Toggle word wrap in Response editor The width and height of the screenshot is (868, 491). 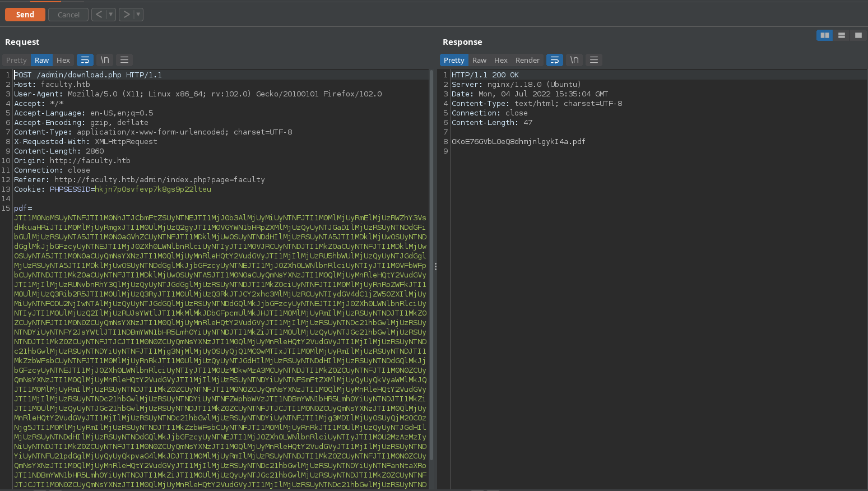coord(555,60)
